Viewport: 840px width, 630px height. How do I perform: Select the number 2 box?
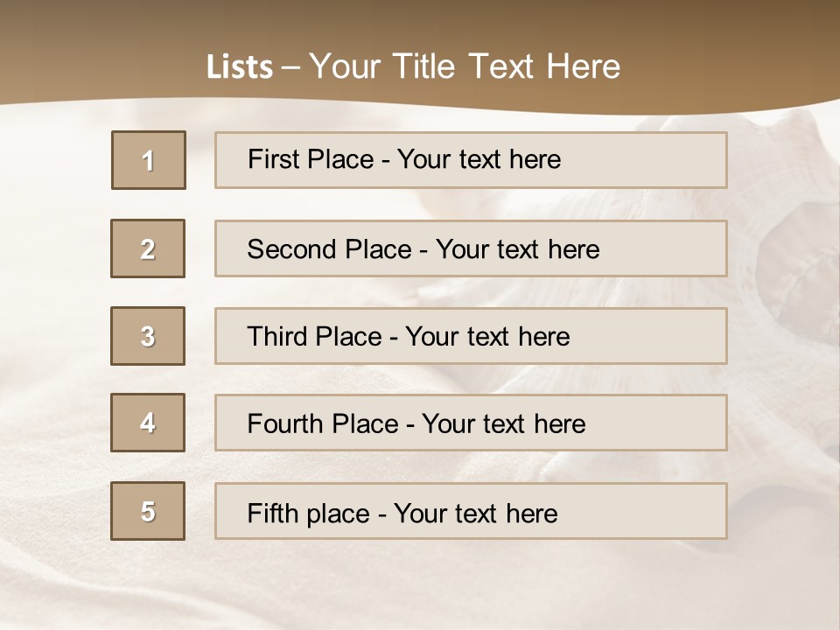tap(148, 248)
